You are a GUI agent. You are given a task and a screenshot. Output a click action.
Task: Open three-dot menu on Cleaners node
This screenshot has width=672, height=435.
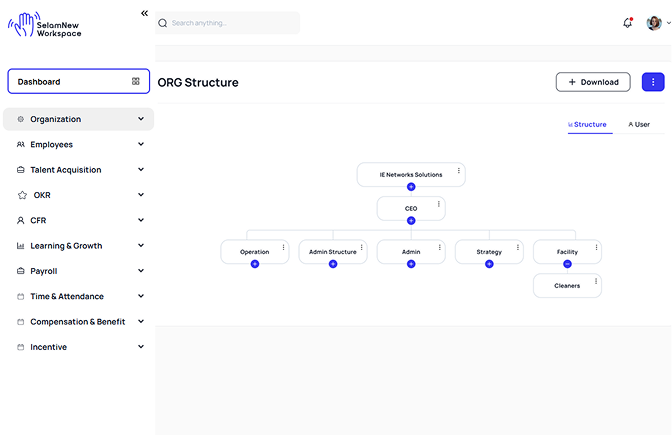pyautogui.click(x=596, y=281)
